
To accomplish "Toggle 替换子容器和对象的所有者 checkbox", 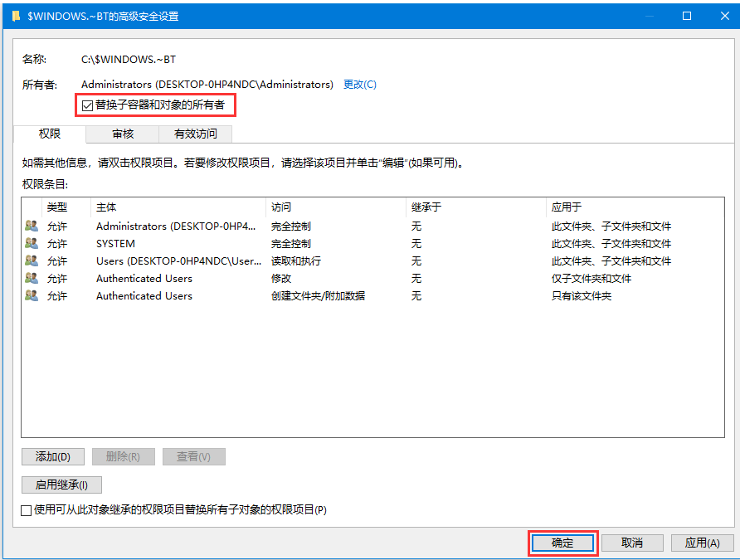I will [x=88, y=105].
